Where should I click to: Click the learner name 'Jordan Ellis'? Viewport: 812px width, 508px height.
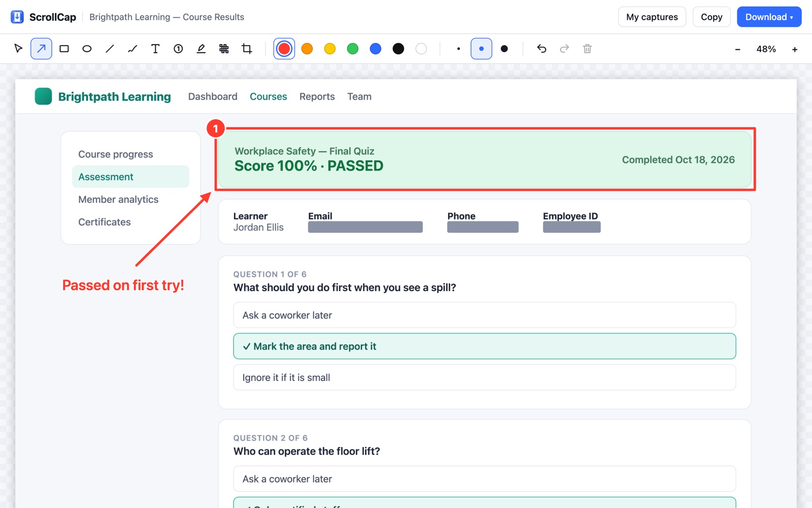pyautogui.click(x=258, y=228)
